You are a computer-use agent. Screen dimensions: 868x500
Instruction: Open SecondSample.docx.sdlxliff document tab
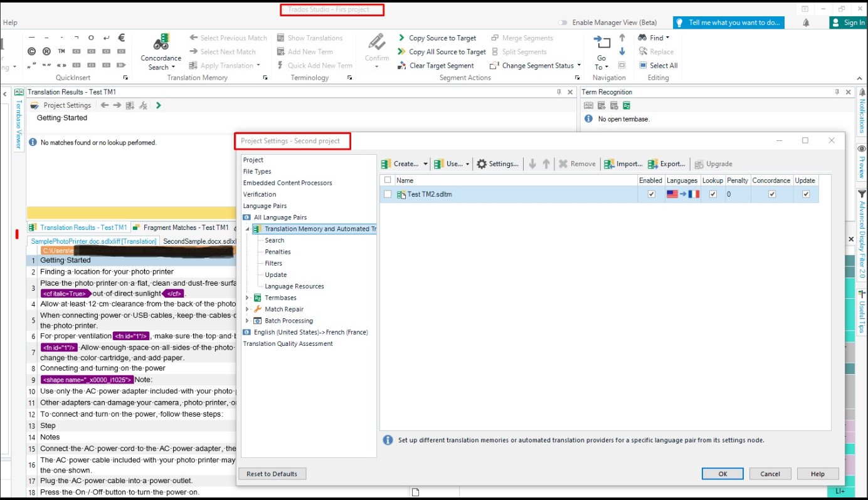pyautogui.click(x=199, y=241)
